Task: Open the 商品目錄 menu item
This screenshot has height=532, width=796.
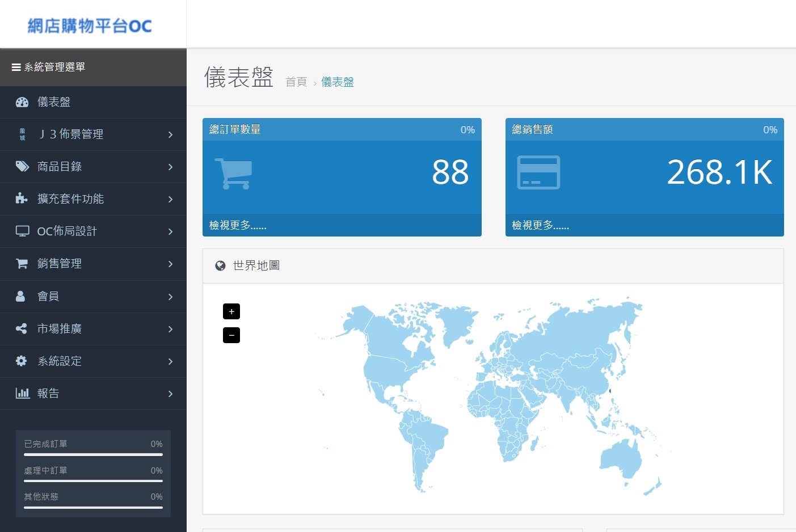Action: 60,166
